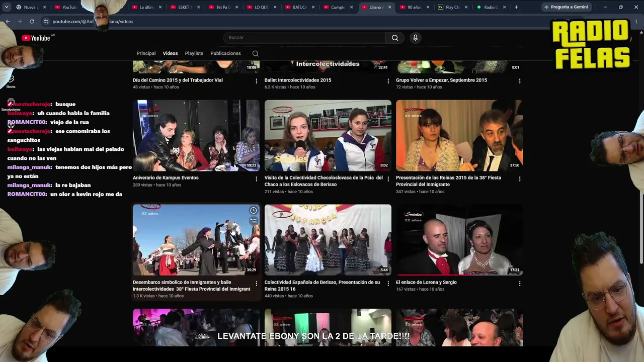Open 'Ballet Intercolectividades 2015' video title
644x362 pixels.
pyautogui.click(x=298, y=80)
